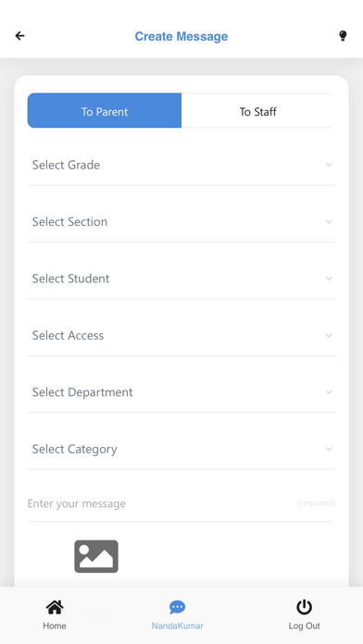This screenshot has width=363, height=644.
Task: Tap the back arrow icon
Action: click(x=19, y=36)
